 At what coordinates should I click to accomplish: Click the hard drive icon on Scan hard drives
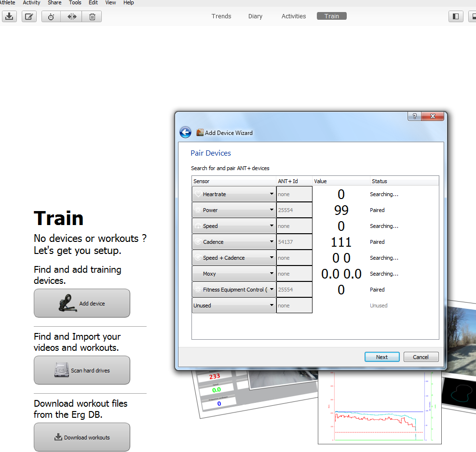click(62, 370)
